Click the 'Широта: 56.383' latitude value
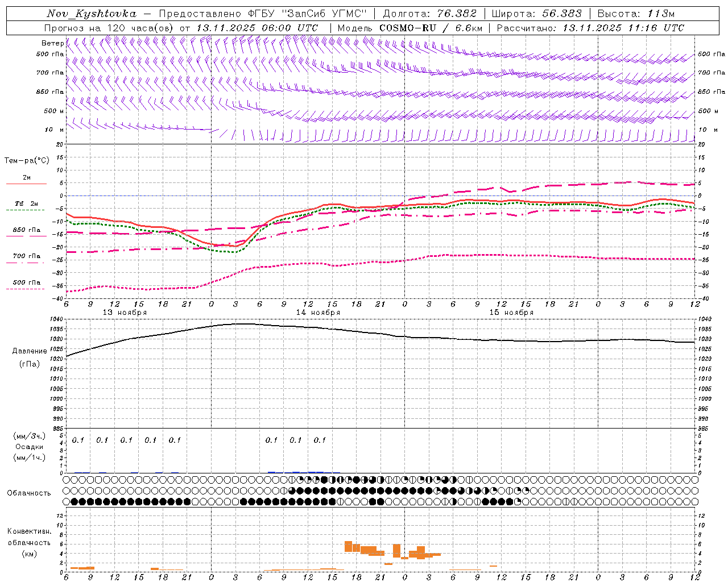 (537, 14)
